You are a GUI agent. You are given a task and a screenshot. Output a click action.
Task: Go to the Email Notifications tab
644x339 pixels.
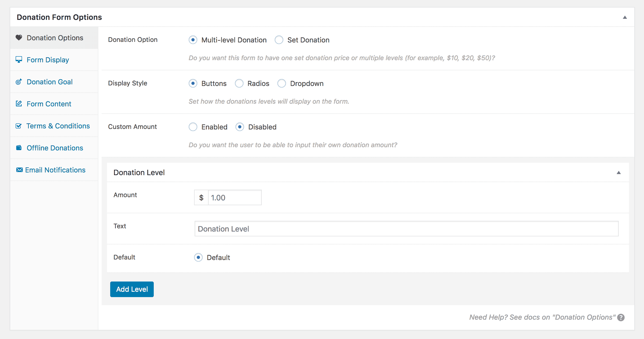click(54, 170)
